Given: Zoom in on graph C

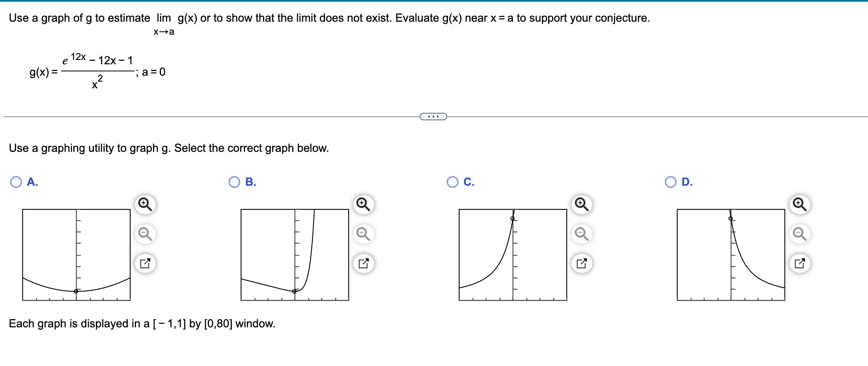Looking at the screenshot, I should coord(581,205).
